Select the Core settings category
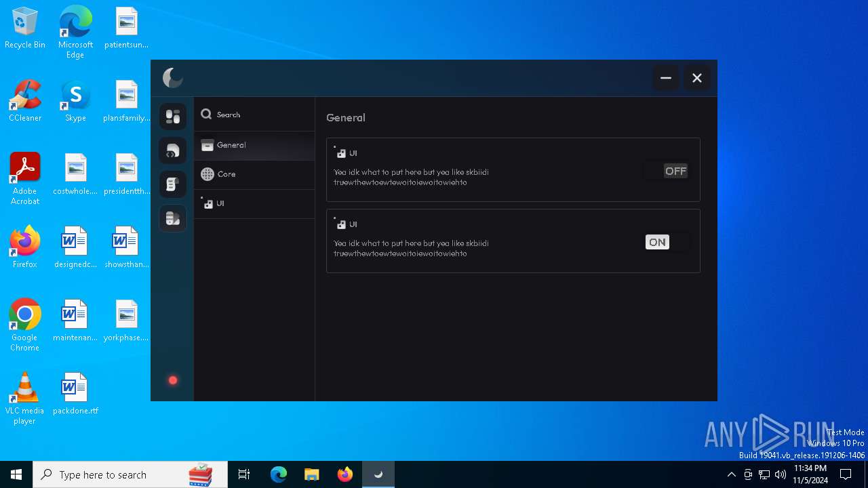868x488 pixels. 254,174
